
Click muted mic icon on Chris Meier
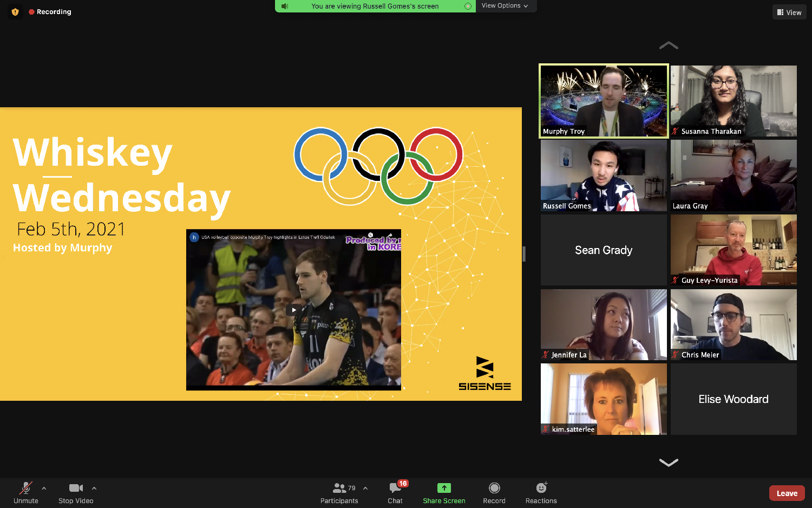pyautogui.click(x=676, y=355)
